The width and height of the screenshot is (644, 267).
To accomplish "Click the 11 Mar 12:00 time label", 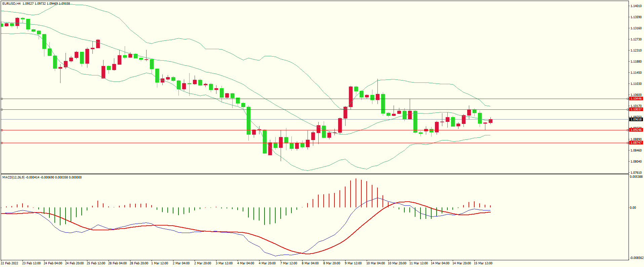I will [x=418, y=263].
